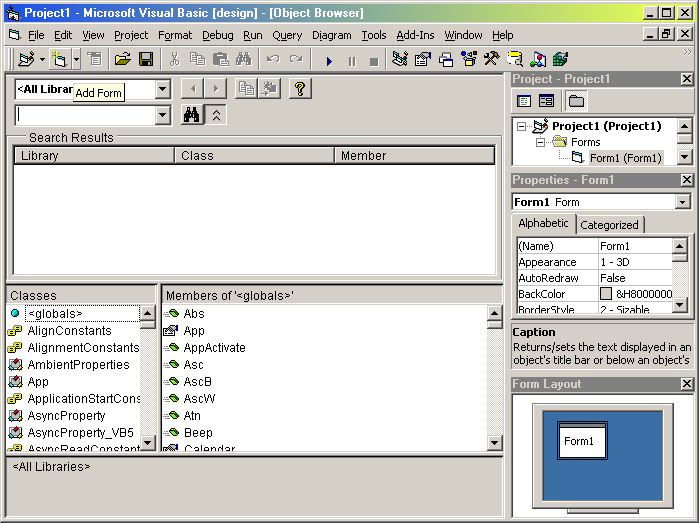Click the Redo arrow icon
The image size is (699, 523).
[x=296, y=59]
